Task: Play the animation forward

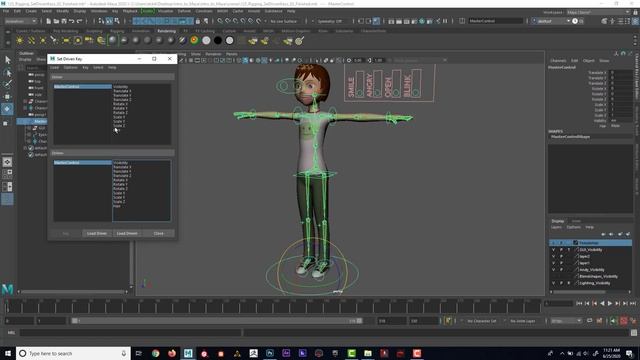Action: point(610,303)
